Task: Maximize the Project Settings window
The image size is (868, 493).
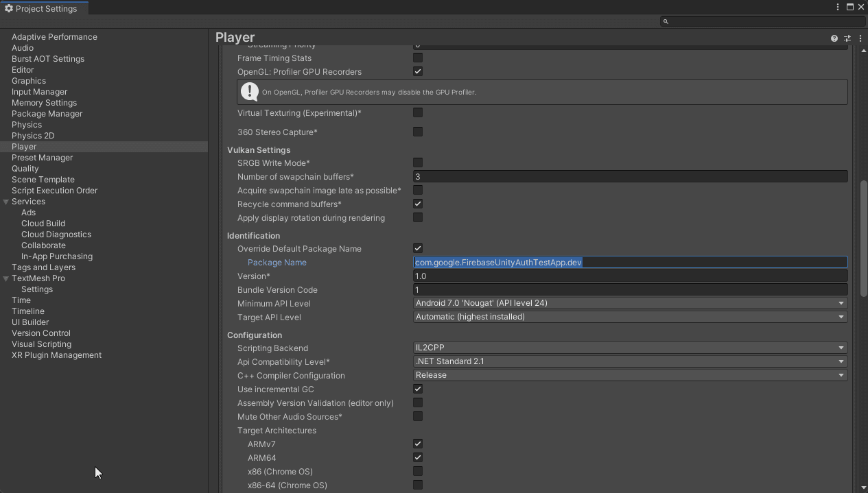Action: click(x=849, y=7)
